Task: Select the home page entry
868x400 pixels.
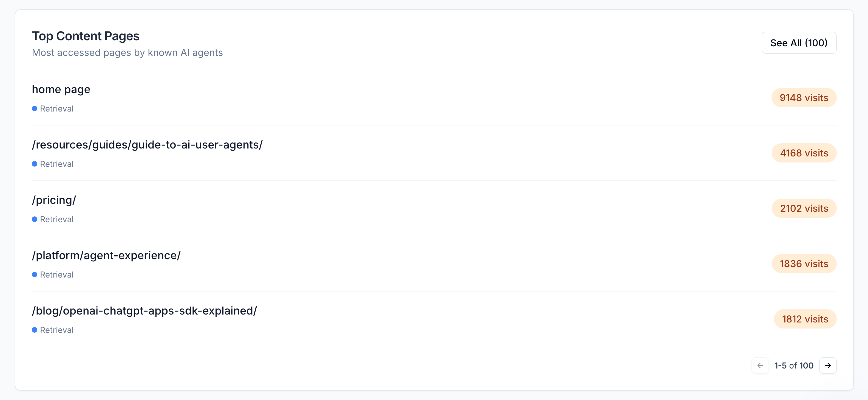Action: [x=61, y=89]
